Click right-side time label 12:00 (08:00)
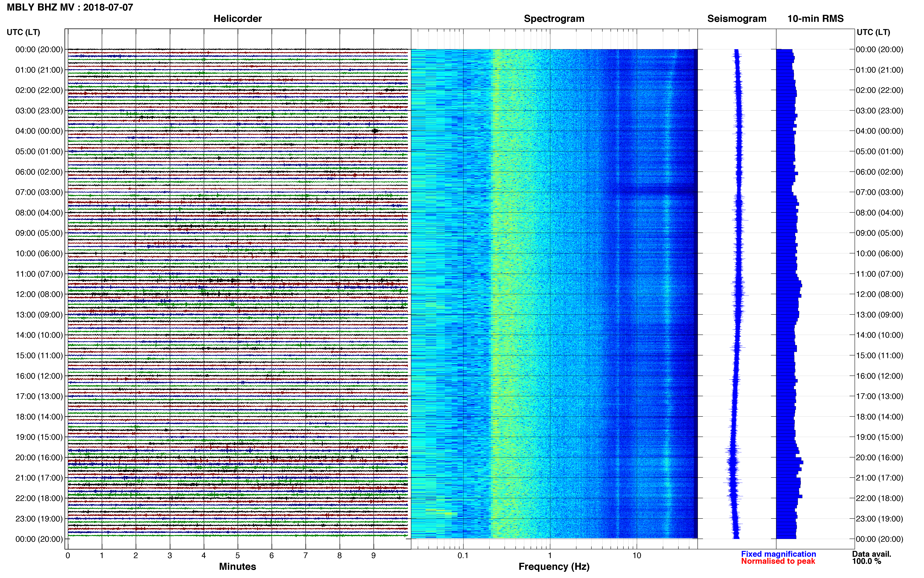Image resolution: width=924 pixels, height=578 pixels. (x=879, y=294)
